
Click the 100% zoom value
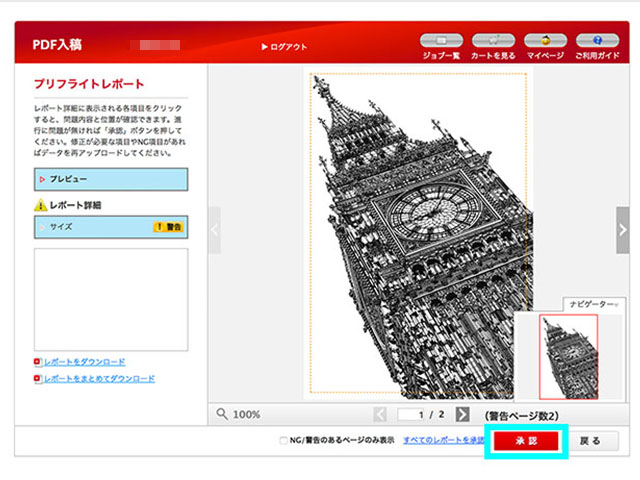tap(247, 415)
